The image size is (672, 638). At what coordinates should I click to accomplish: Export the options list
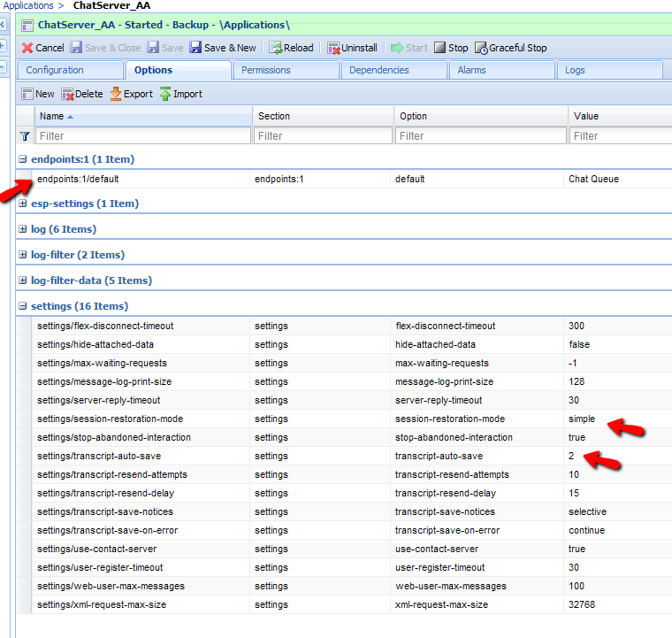(116, 94)
